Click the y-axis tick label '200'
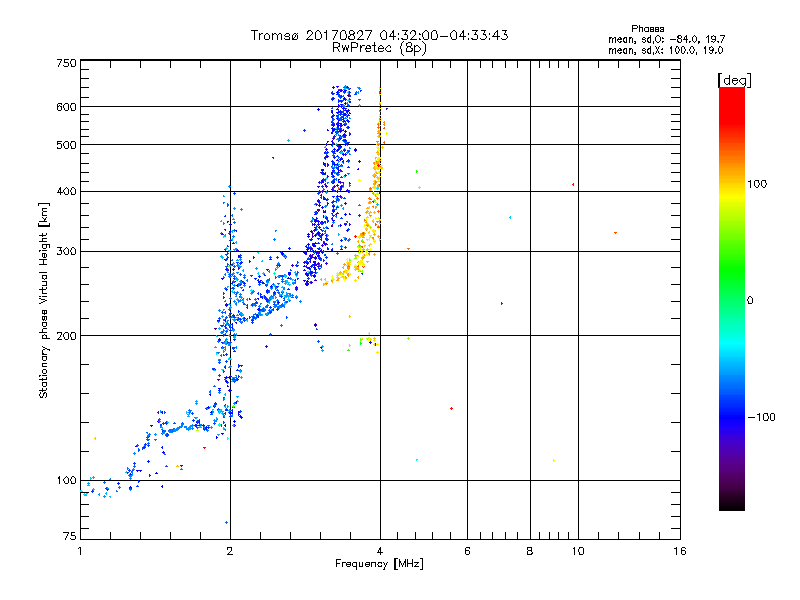 click(66, 336)
